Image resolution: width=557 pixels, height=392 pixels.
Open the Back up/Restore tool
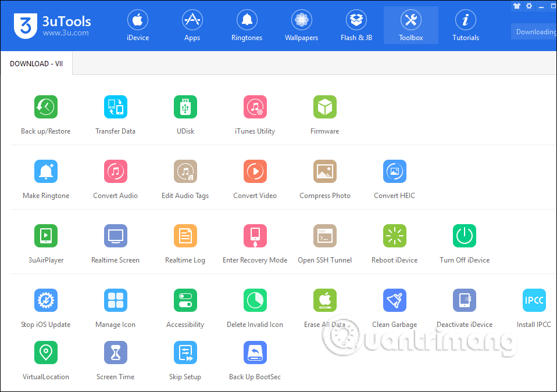tap(46, 107)
